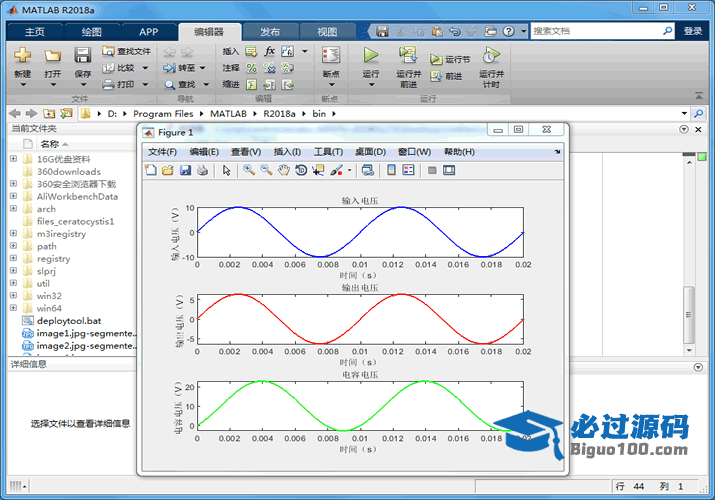Click the Link Plot icon
The image size is (715, 500).
pos(368,170)
